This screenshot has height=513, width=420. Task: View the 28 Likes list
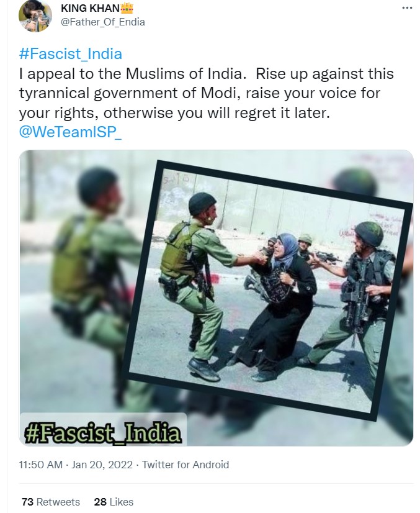pos(114,502)
